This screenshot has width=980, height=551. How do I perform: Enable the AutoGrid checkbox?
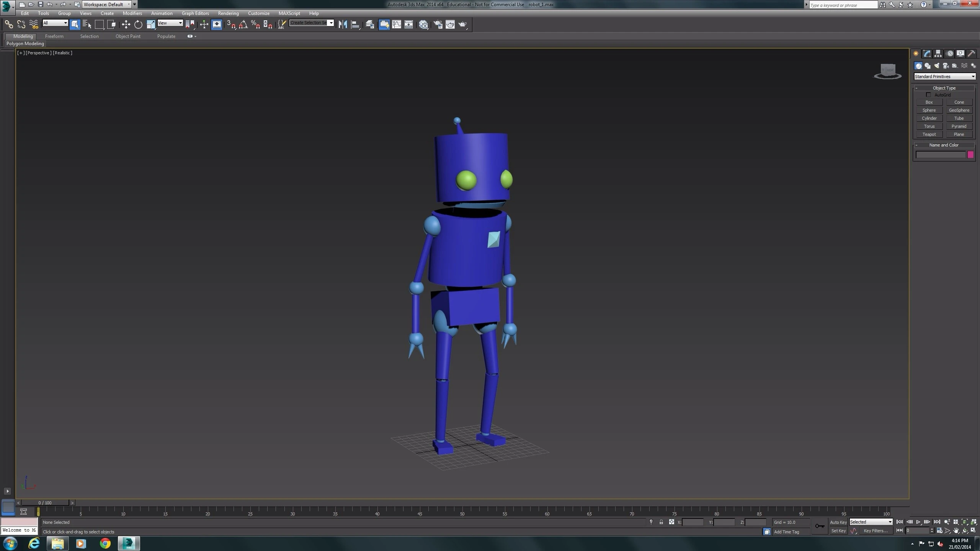[x=928, y=95]
